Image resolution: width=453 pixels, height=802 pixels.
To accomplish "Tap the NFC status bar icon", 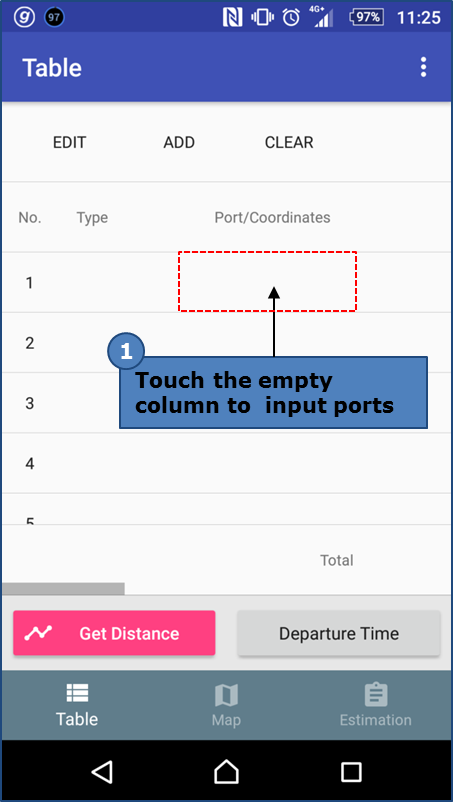I will pos(233,17).
